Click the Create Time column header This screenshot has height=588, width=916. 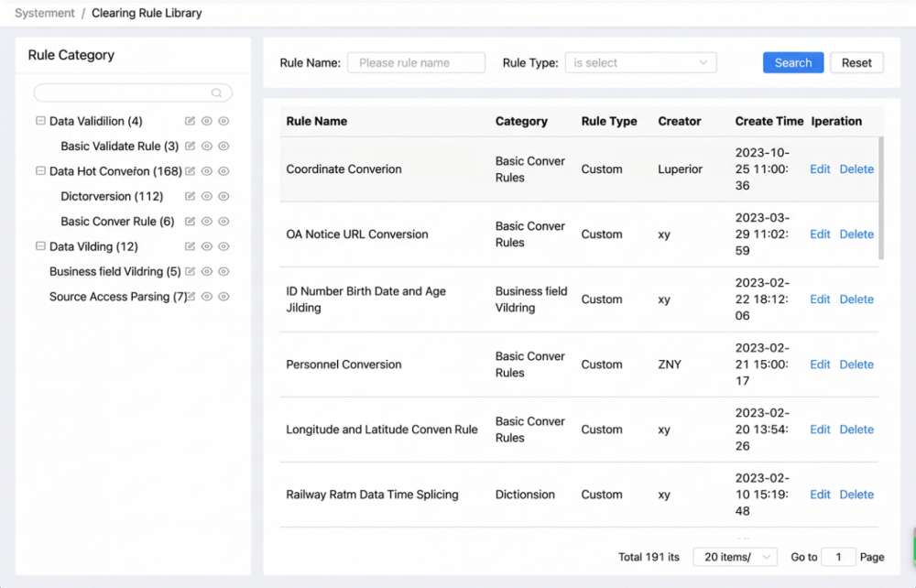[x=769, y=121]
